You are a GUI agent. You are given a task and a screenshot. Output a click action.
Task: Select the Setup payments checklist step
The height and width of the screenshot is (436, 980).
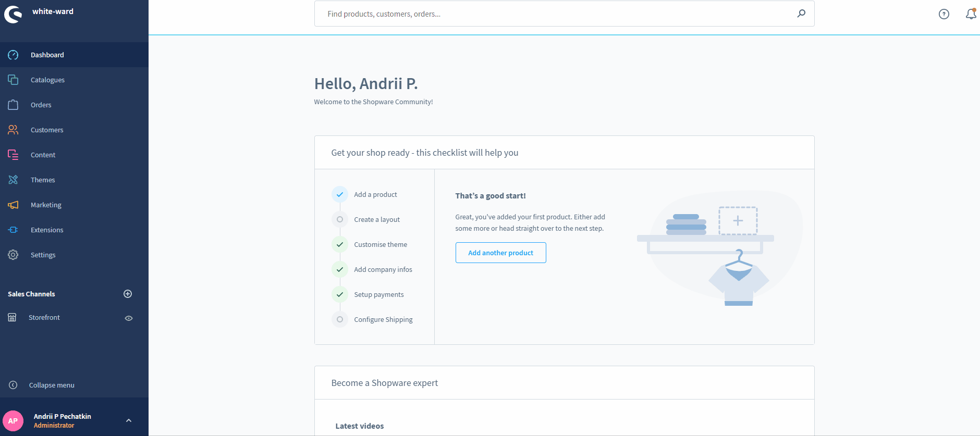(379, 294)
